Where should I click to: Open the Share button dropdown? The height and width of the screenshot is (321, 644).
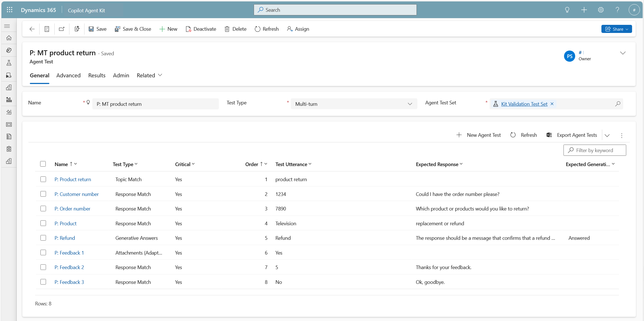(616, 29)
